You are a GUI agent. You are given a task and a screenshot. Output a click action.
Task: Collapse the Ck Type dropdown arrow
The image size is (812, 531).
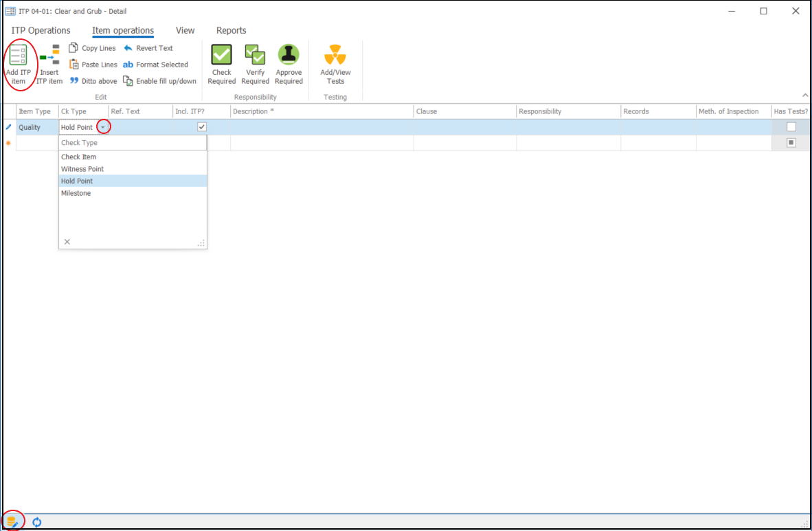pos(103,127)
